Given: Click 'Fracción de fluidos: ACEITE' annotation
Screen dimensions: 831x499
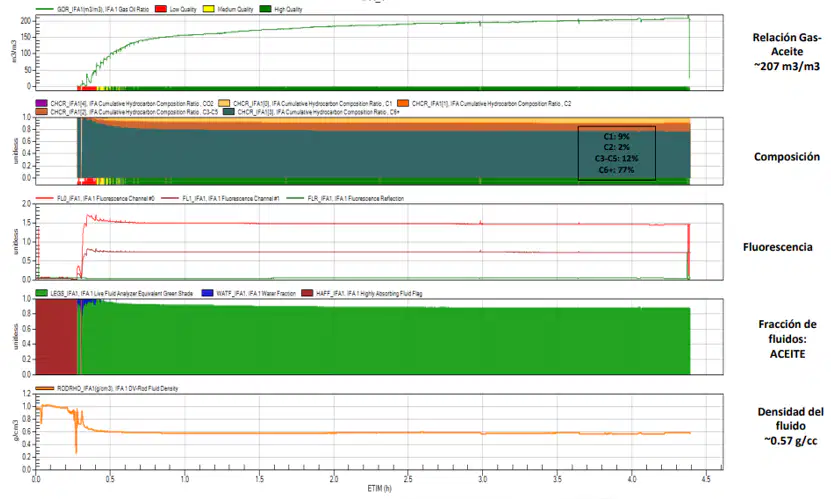Looking at the screenshot, I should [787, 339].
